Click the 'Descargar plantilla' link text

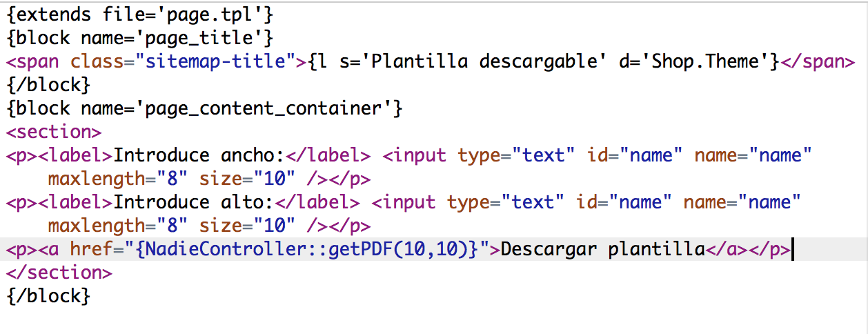click(x=602, y=248)
